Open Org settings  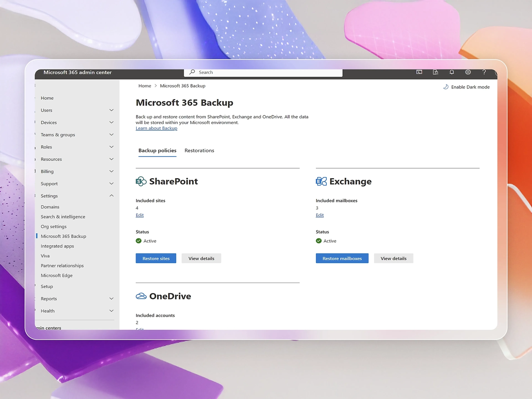point(54,227)
